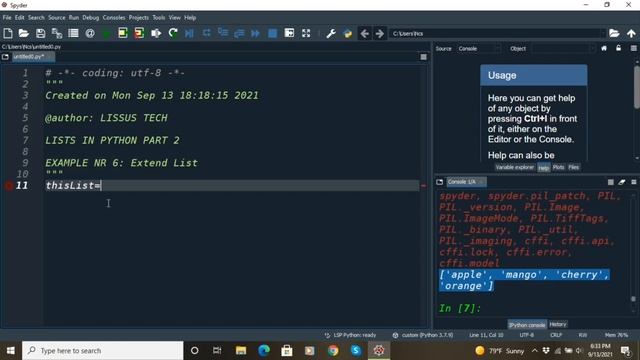640x360 pixels.
Task: Click the Object combo box in Help
Action: (x=563, y=49)
